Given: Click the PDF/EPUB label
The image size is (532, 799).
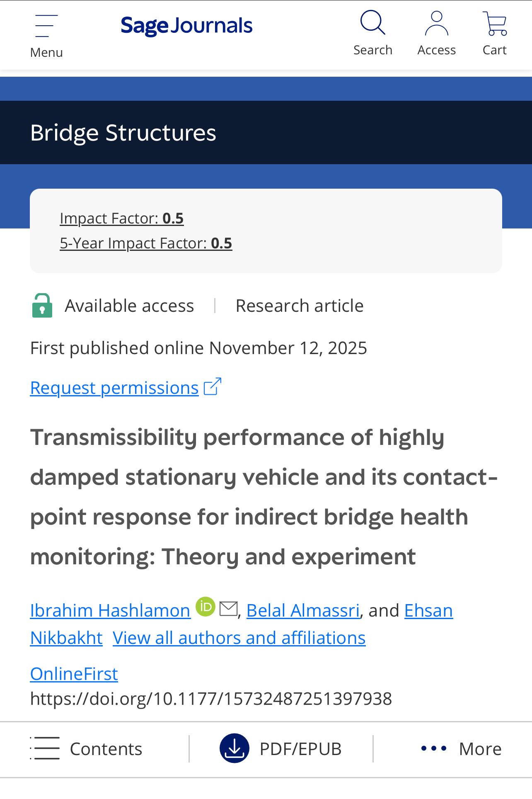Looking at the screenshot, I should point(300,749).
